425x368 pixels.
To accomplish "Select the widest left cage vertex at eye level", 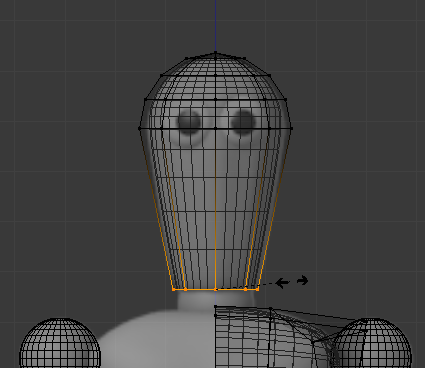I will (140, 128).
